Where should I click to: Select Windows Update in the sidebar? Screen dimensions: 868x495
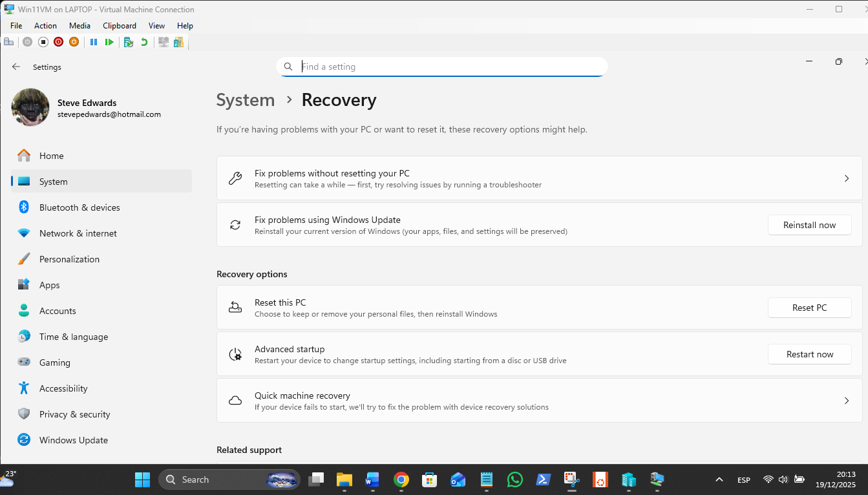coord(73,440)
